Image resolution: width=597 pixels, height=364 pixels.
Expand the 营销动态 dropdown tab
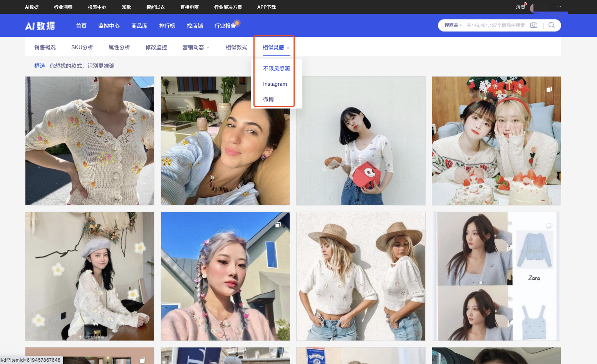196,47
